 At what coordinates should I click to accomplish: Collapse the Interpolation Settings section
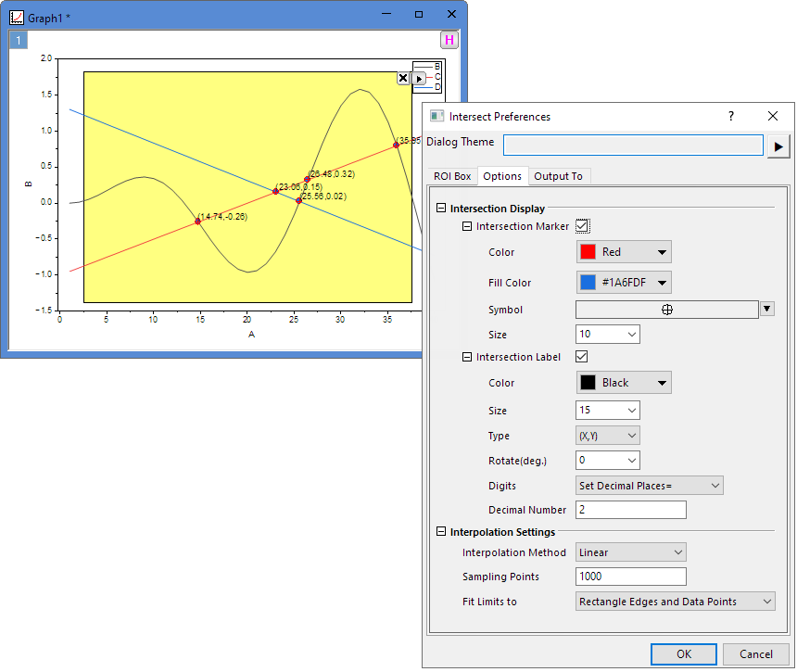441,531
